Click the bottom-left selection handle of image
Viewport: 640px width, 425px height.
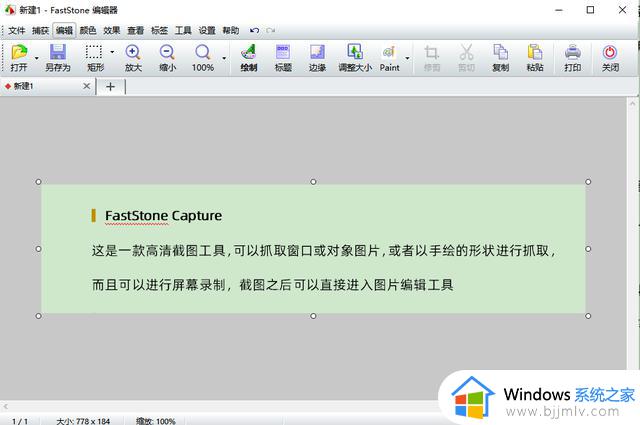coord(38,316)
